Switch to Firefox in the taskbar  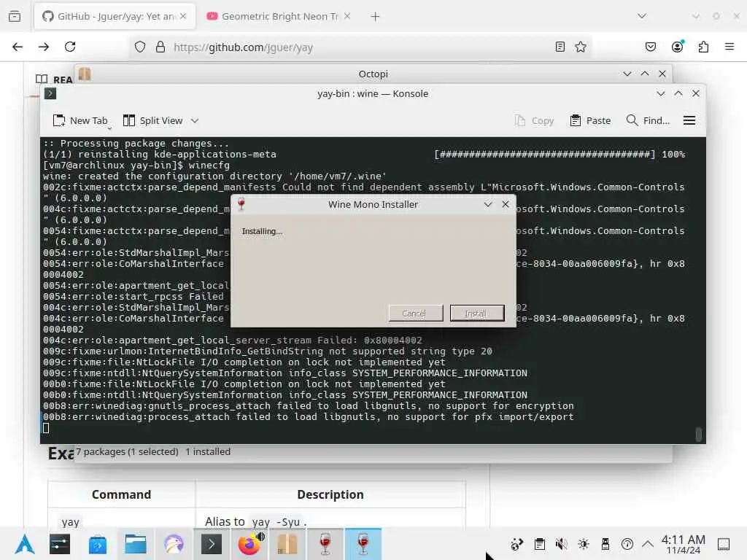[x=249, y=544]
